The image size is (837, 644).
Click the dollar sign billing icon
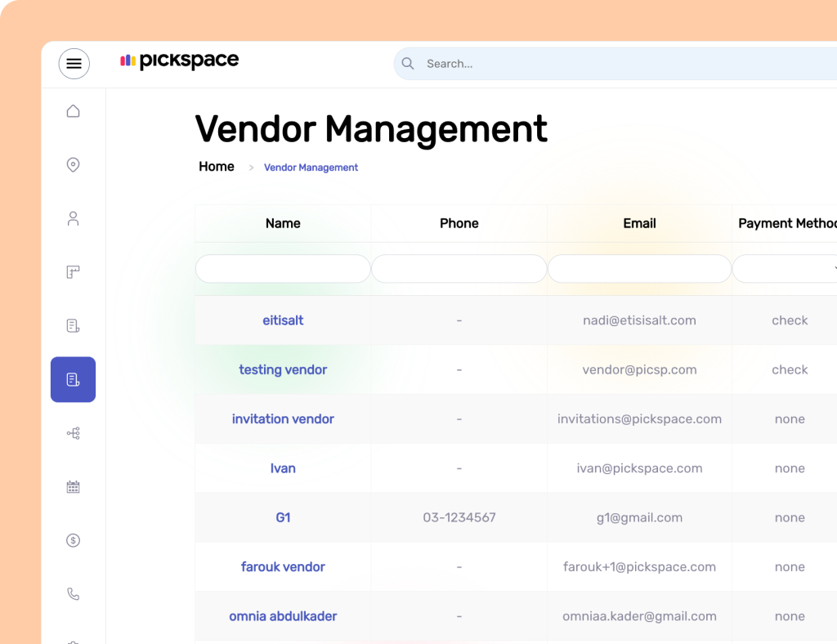(x=73, y=540)
